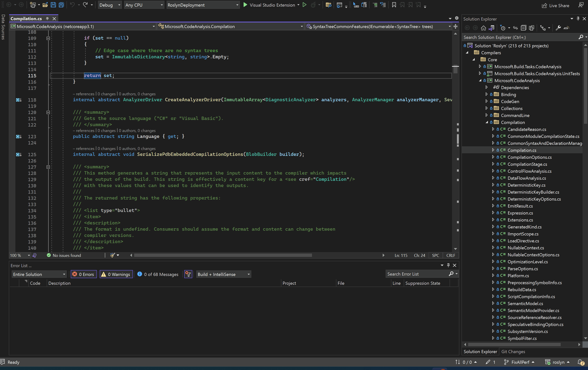Click the Home icon in Solution Explorer

pos(483,28)
